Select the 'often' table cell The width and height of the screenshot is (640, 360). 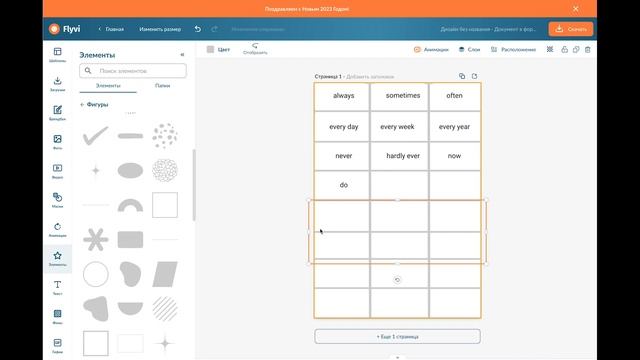pos(455,96)
